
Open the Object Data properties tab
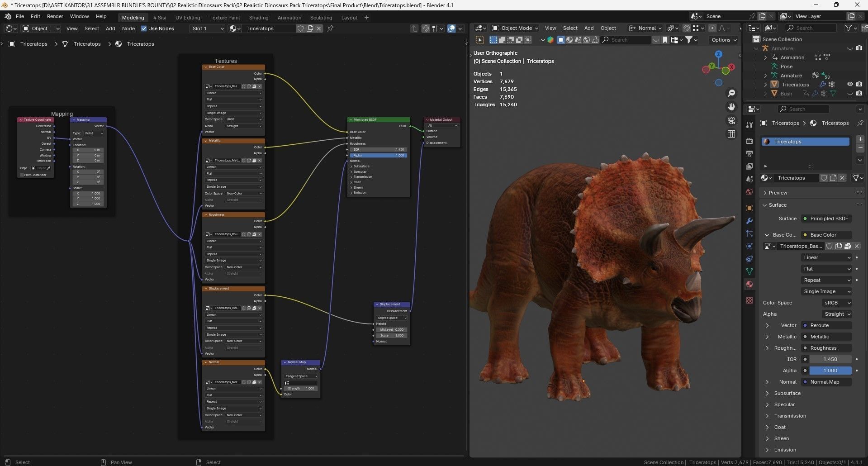pos(749,271)
